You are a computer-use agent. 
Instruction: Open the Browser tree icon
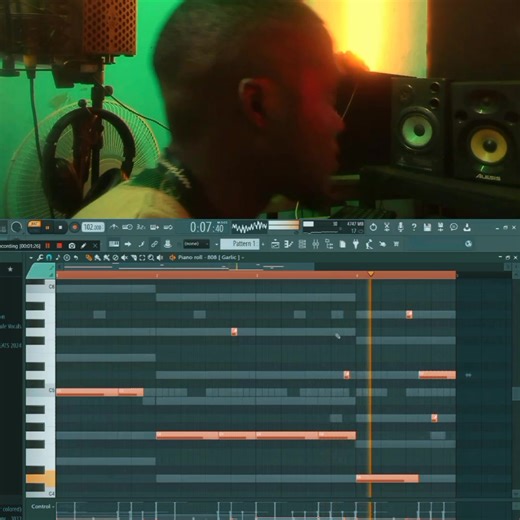329,244
